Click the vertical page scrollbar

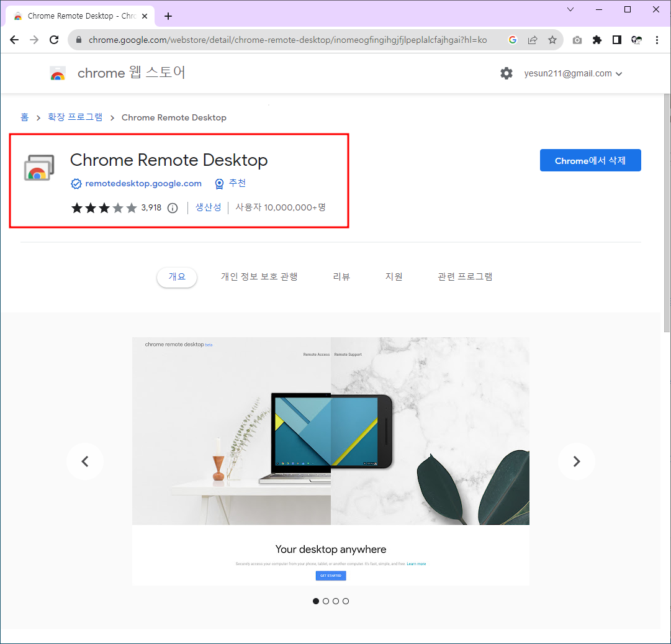(667, 213)
